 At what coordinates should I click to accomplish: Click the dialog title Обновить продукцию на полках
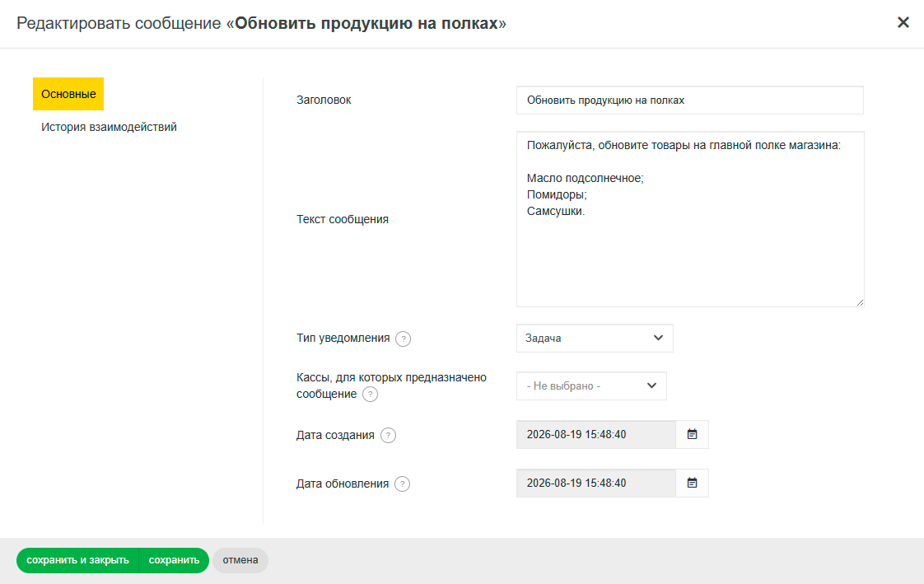[x=366, y=23]
